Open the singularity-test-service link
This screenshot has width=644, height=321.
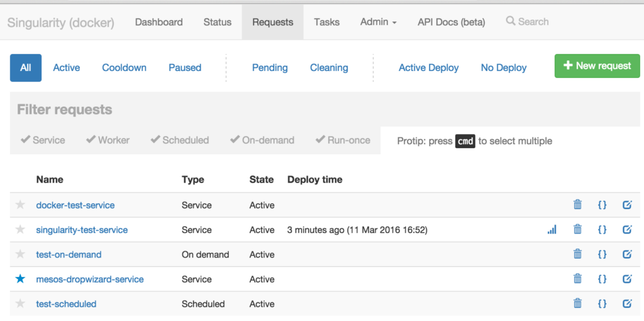click(82, 230)
